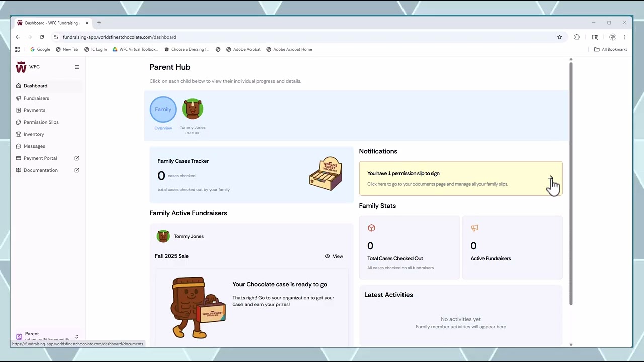Viewport: 644px width, 362px height.
Task: Open Messages from the sidebar
Action: 48,146
